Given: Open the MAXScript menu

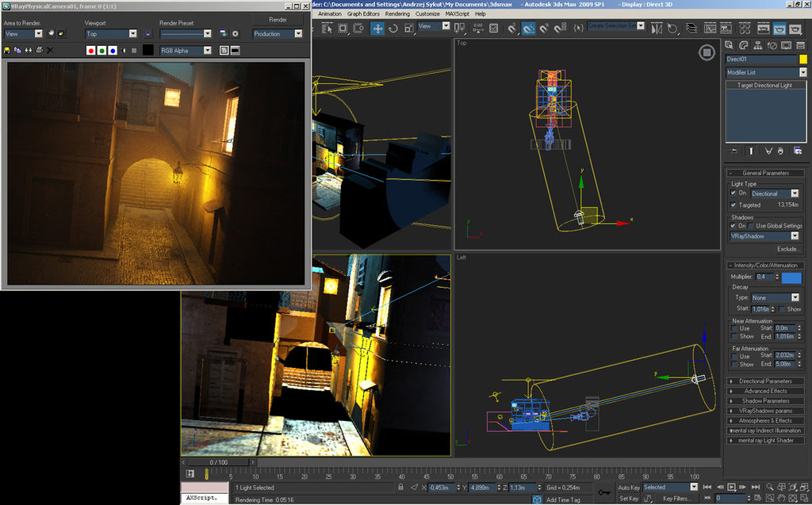Looking at the screenshot, I should [457, 13].
